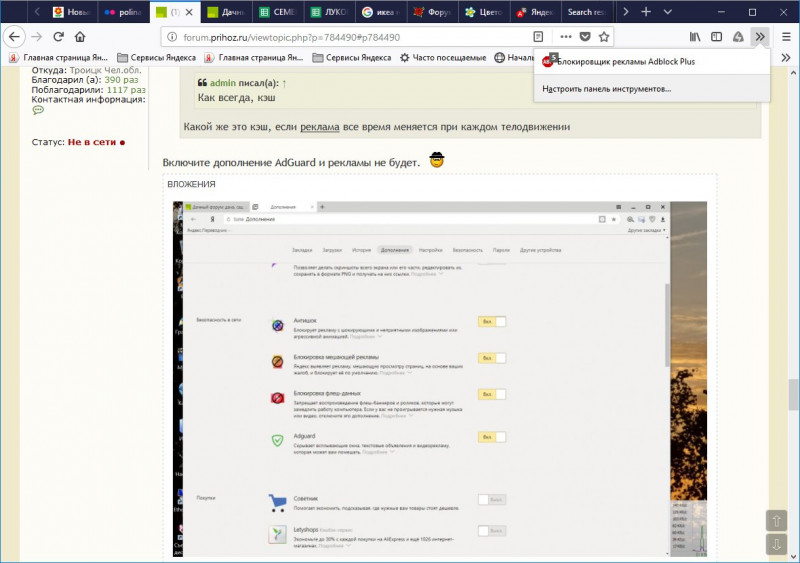This screenshot has height=563, width=800.
Task: Show sidebars toolbar button
Action: [x=716, y=37]
